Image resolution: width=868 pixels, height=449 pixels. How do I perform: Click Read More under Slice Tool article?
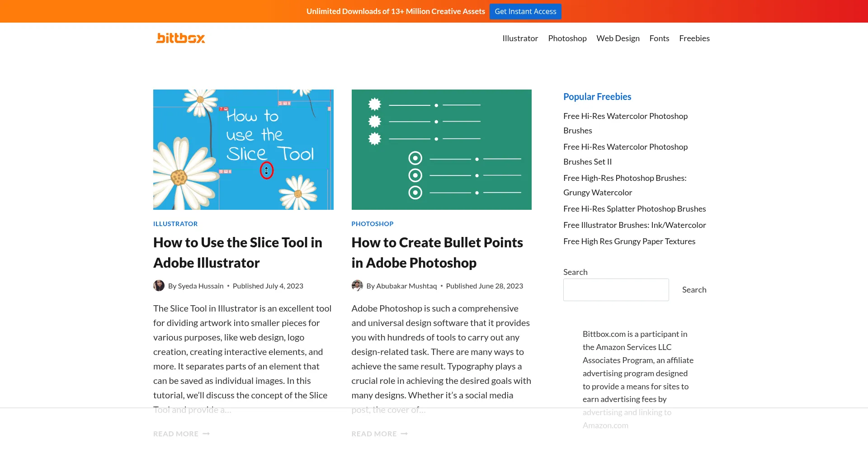(181, 434)
